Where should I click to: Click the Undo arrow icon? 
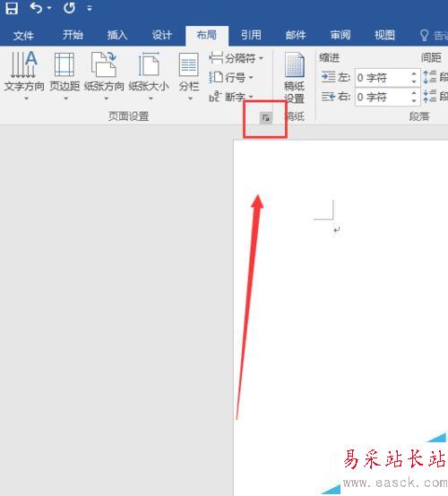click(x=36, y=8)
